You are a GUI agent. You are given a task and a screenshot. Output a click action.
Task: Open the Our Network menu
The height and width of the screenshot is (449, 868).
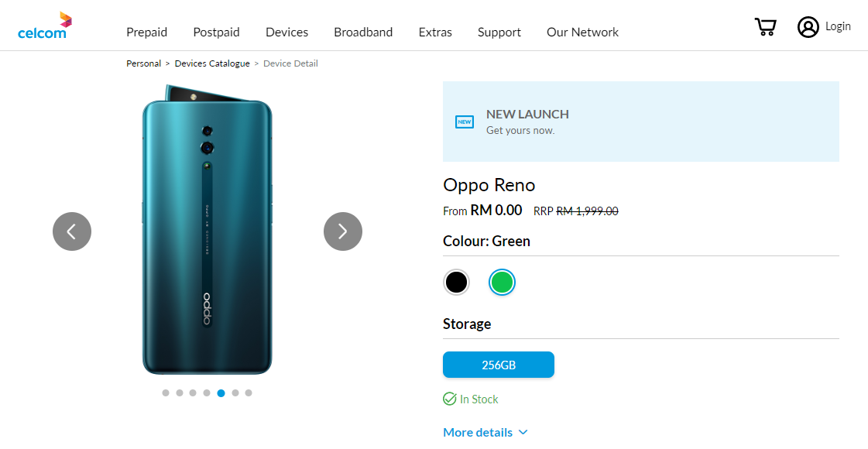coord(582,33)
